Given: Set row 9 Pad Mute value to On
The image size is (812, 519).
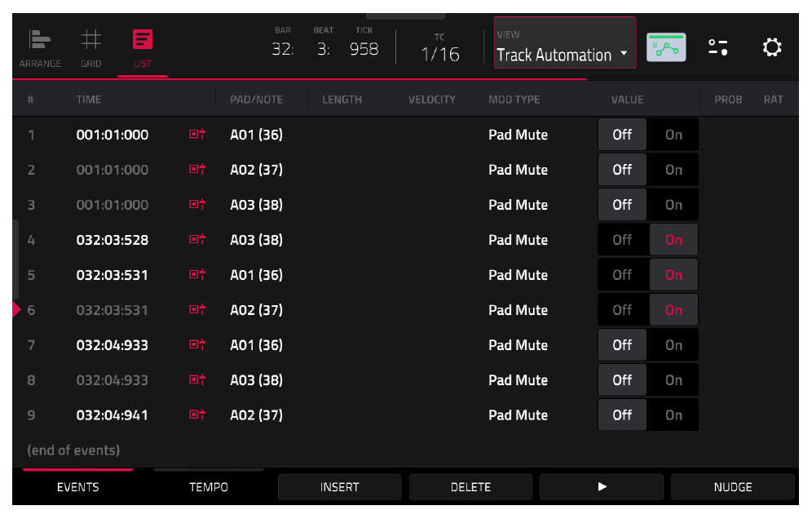Looking at the screenshot, I should click(673, 415).
